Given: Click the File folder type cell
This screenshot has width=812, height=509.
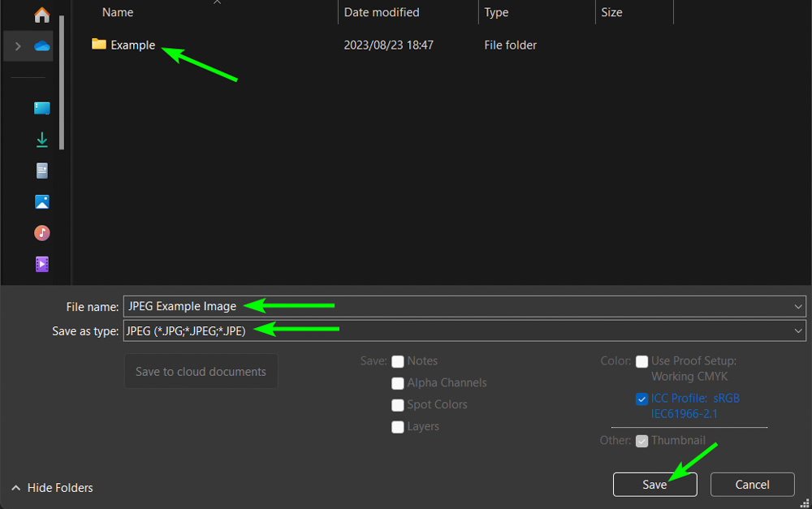Looking at the screenshot, I should coord(510,45).
